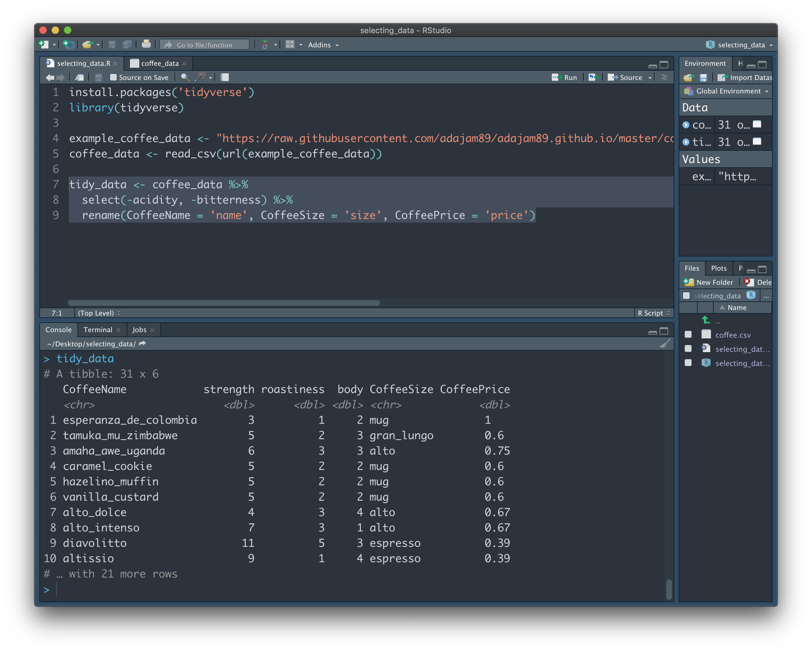
Task: Go up to parent directory arrow in Files
Action: (x=706, y=320)
